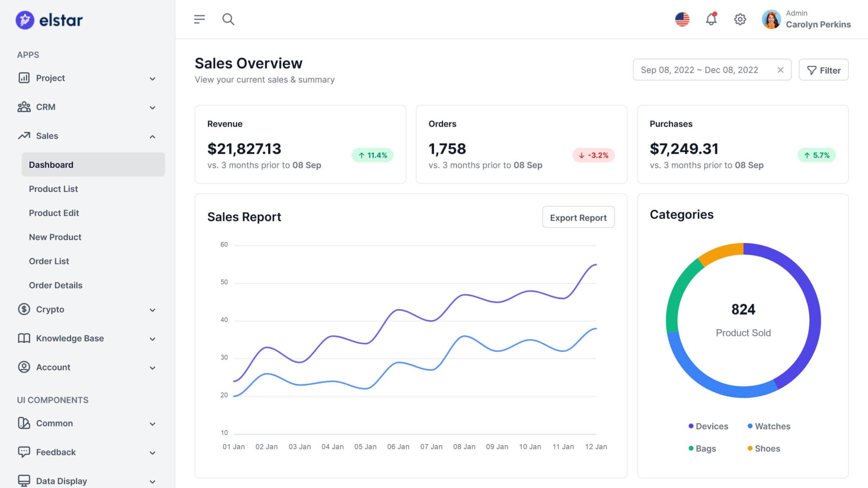This screenshot has height=488, width=868.
Task: Open Order Details page
Action: [56, 285]
